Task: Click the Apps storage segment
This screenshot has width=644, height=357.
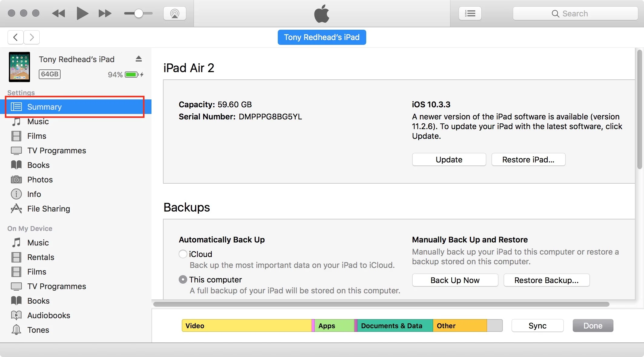Action: (x=334, y=326)
